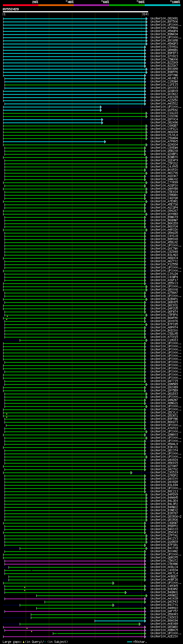
Task: Select the UniRef100_Q00XV3 label
Action: (x=164, y=88)
